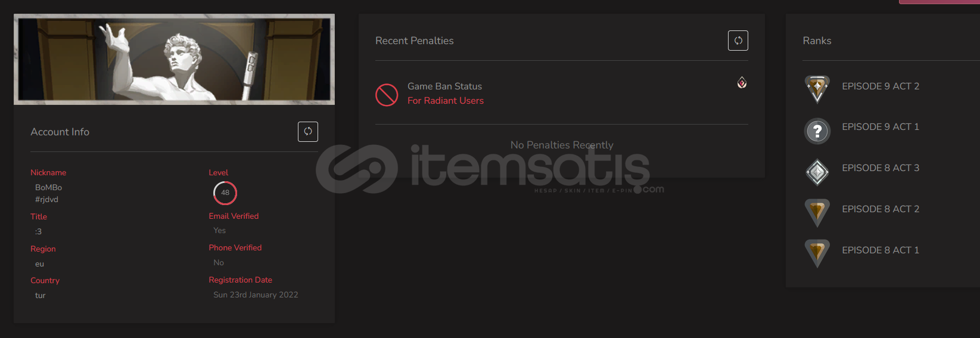The height and width of the screenshot is (338, 980).
Task: Refresh the Account Info panel
Action: (x=308, y=132)
